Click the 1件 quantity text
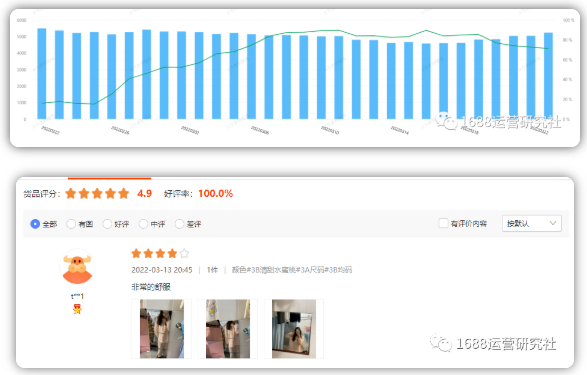Viewport: 587px width, 375px height. (212, 270)
